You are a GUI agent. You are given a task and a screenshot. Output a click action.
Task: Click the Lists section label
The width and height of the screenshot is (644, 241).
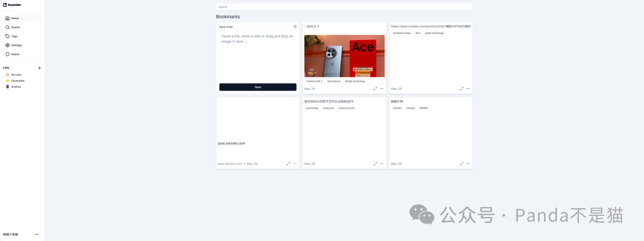6,67
